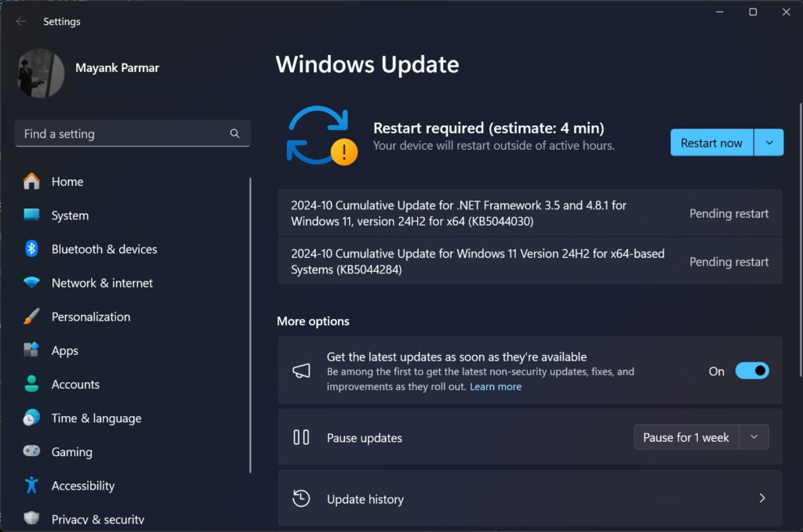The height and width of the screenshot is (532, 803).
Task: Open Network & internet settings
Action: tap(32, 282)
